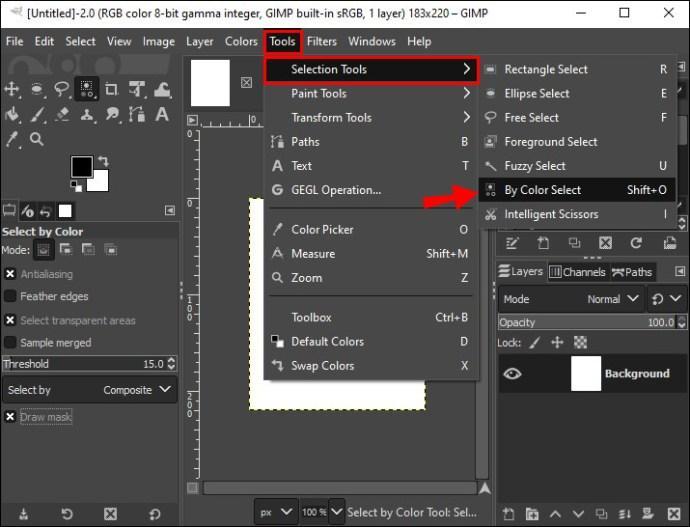Image resolution: width=690 pixels, height=527 pixels.
Task: Select the Warp Transform tool in toolbox
Action: (162, 89)
